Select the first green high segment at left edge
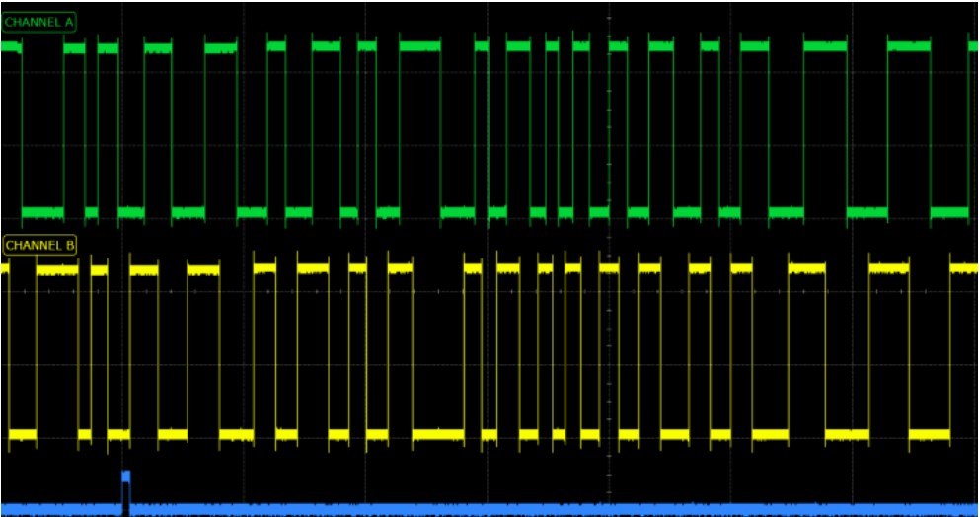The height and width of the screenshot is (517, 980). (x=11, y=47)
